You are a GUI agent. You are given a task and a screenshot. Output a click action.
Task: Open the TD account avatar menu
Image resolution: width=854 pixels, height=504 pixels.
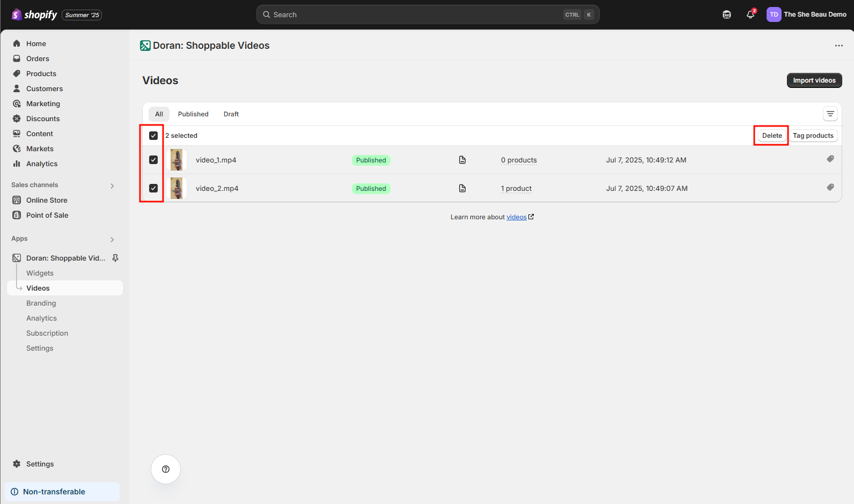pos(774,14)
